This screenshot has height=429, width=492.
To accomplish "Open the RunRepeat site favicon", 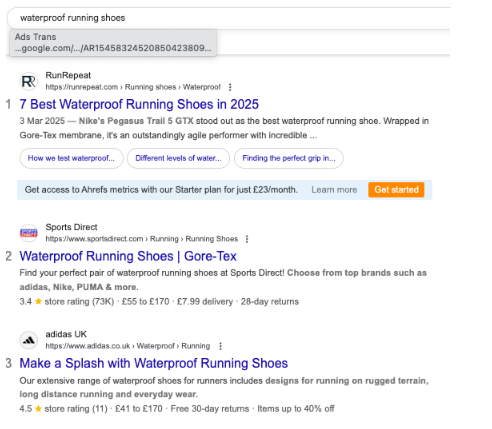I will point(29,81).
